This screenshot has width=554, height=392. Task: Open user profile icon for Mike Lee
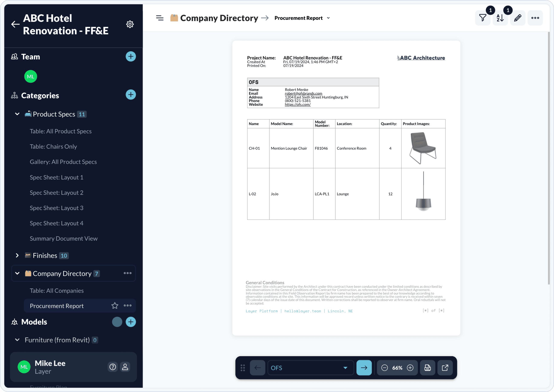(x=125, y=367)
